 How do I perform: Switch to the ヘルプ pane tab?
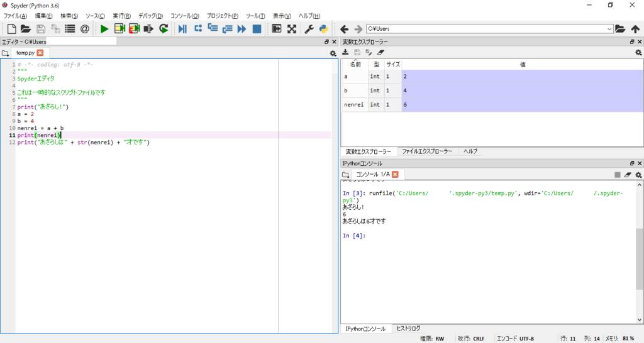tap(470, 151)
